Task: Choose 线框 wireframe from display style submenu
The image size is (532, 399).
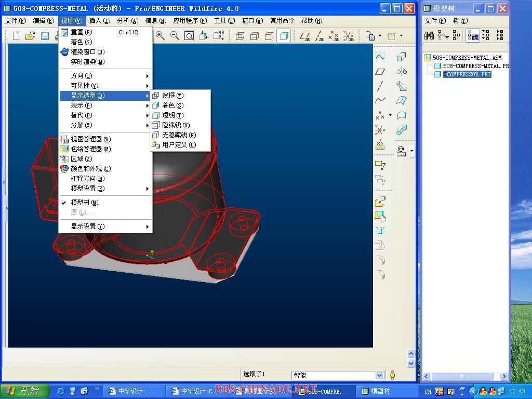Action: [180, 96]
